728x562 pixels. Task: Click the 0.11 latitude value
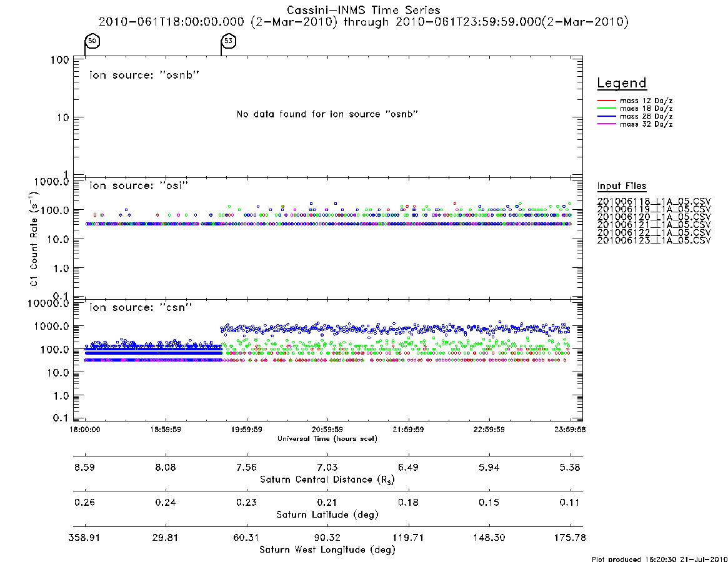pyautogui.click(x=570, y=502)
